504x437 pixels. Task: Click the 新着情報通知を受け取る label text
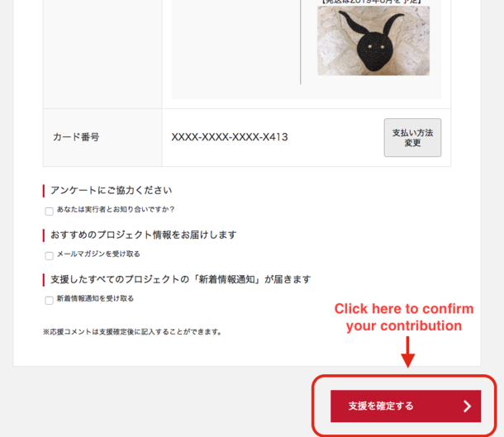tap(95, 298)
